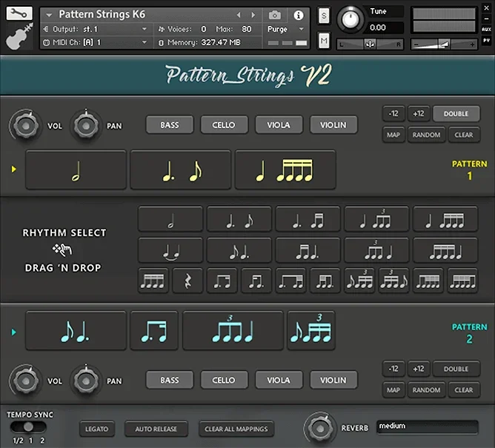Adjust the REVERB knob
495x448 pixels.
[x=319, y=429]
